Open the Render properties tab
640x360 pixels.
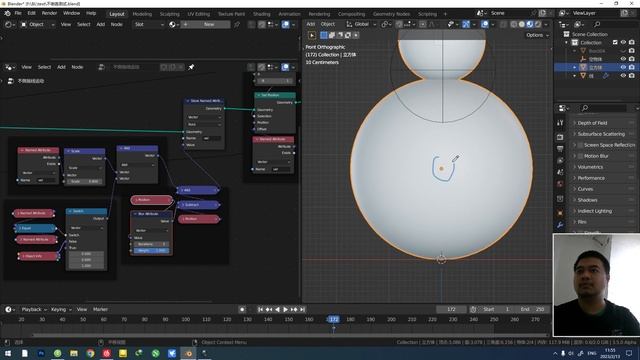560,137
